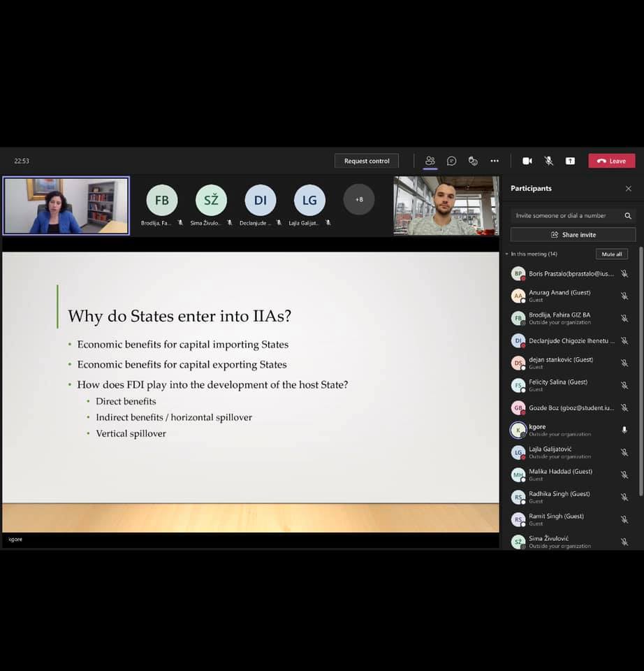This screenshot has width=644, height=671.
Task: Collapse the In this meeting list
Action: point(507,254)
